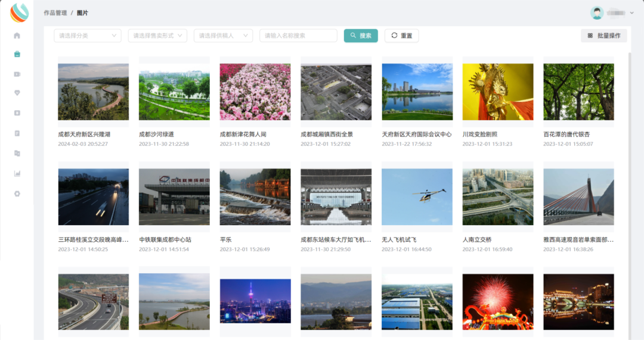Image resolution: width=644 pixels, height=340 pixels.
Task: Expand the 请选择售卖形式 dropdown
Action: pos(157,36)
